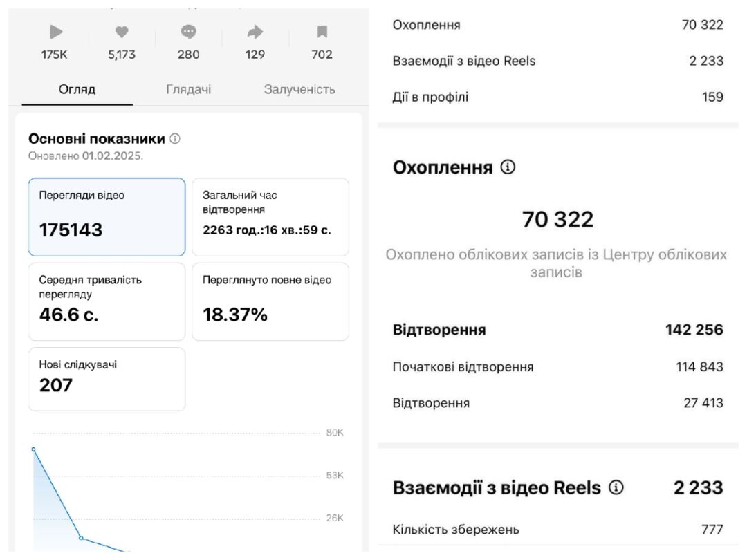
Task: Select the Перегляди відео metric card
Action: pos(107,217)
